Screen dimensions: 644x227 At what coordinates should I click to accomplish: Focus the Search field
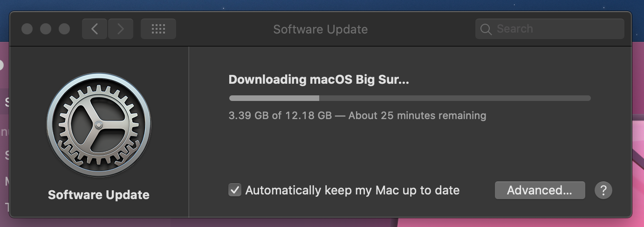point(555,29)
